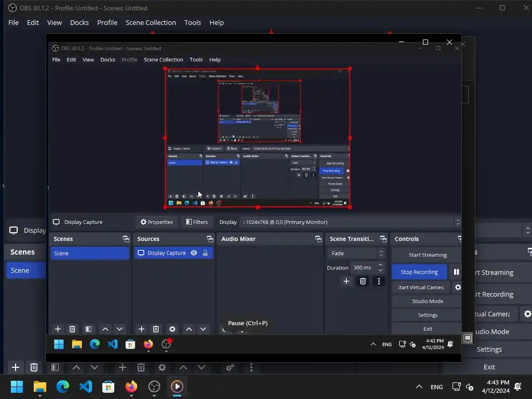Toggle Start Virtual Camera in inner Controls

(x=421, y=287)
